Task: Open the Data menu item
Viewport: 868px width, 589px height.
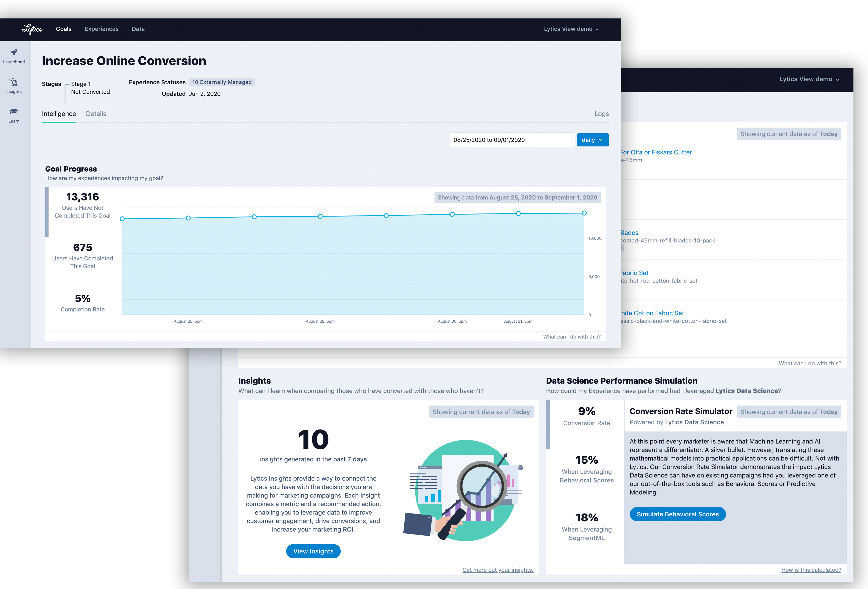Action: click(138, 29)
